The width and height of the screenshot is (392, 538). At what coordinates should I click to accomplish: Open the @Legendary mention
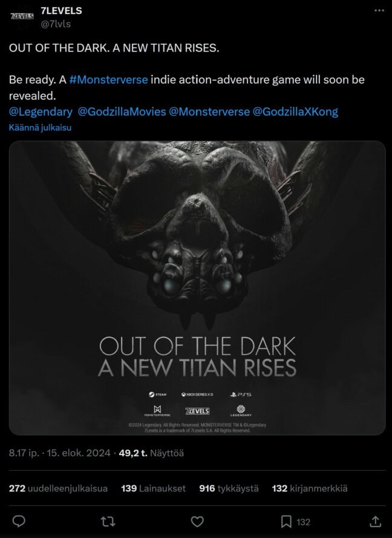41,111
